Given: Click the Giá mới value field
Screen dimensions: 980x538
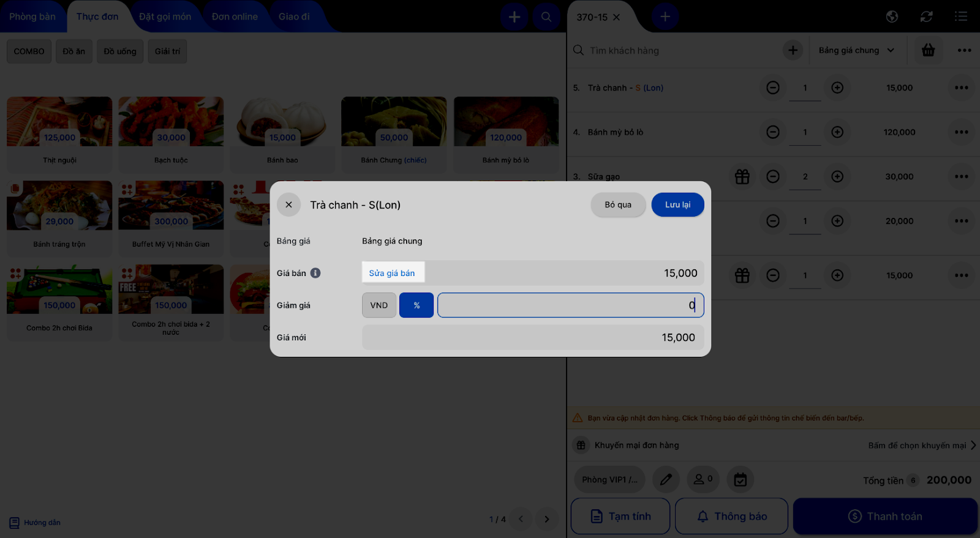Looking at the screenshot, I should coord(533,337).
